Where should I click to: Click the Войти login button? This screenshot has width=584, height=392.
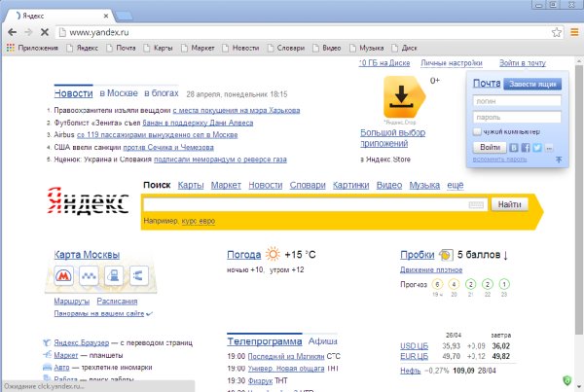pos(490,148)
